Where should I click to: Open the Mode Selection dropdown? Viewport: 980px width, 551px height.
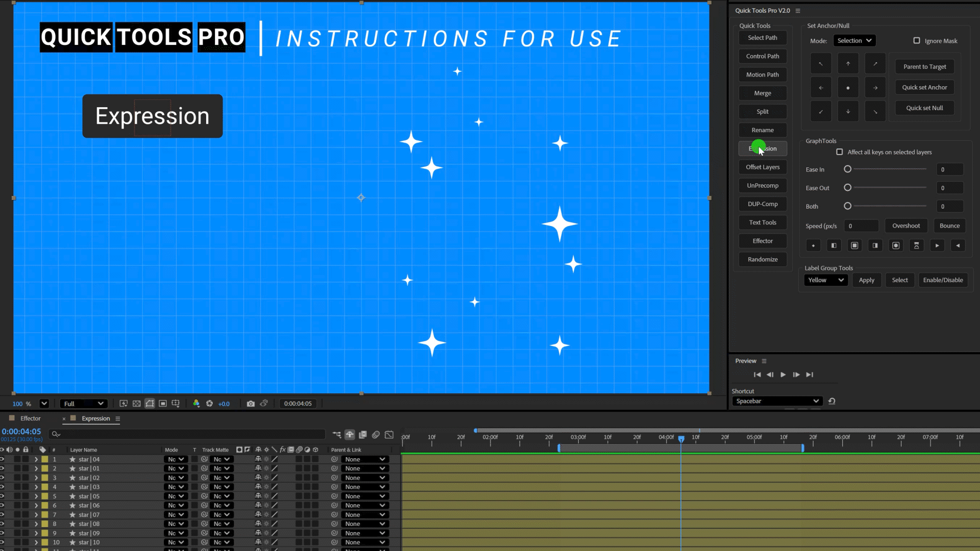(x=854, y=41)
